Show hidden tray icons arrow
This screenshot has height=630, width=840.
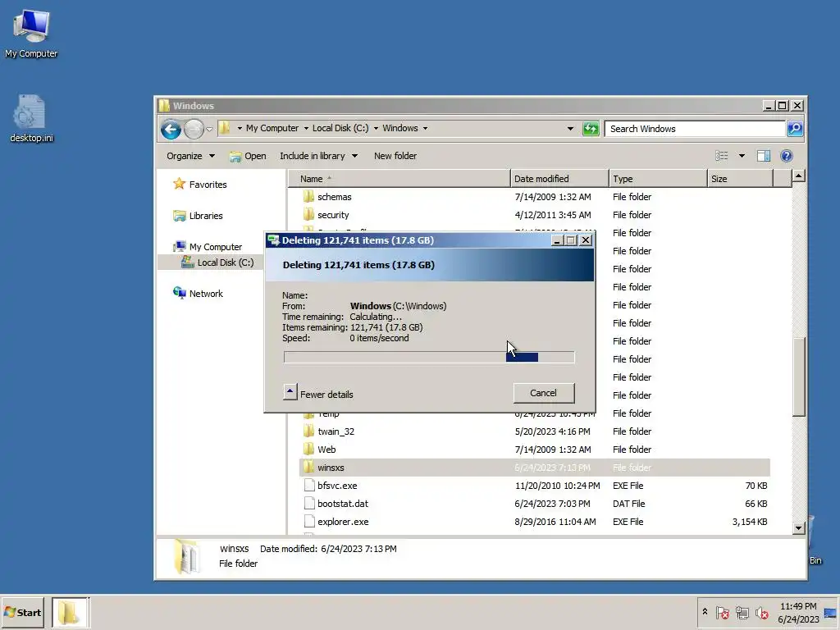pos(705,612)
